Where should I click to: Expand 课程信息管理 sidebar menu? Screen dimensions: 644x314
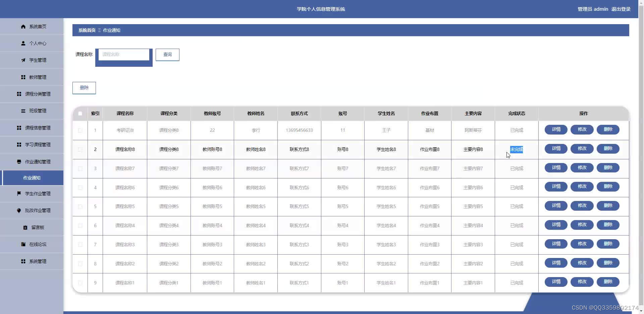pyautogui.click(x=32, y=128)
